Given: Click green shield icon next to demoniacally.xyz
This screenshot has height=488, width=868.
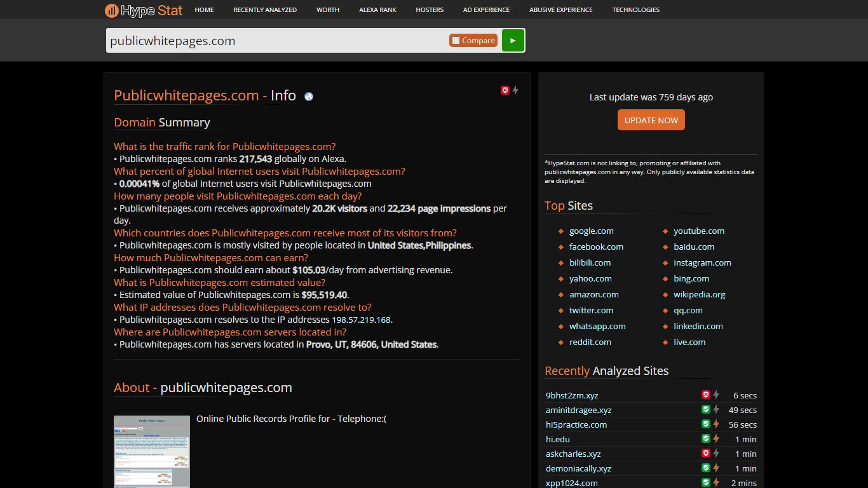Looking at the screenshot, I should 705,468.
